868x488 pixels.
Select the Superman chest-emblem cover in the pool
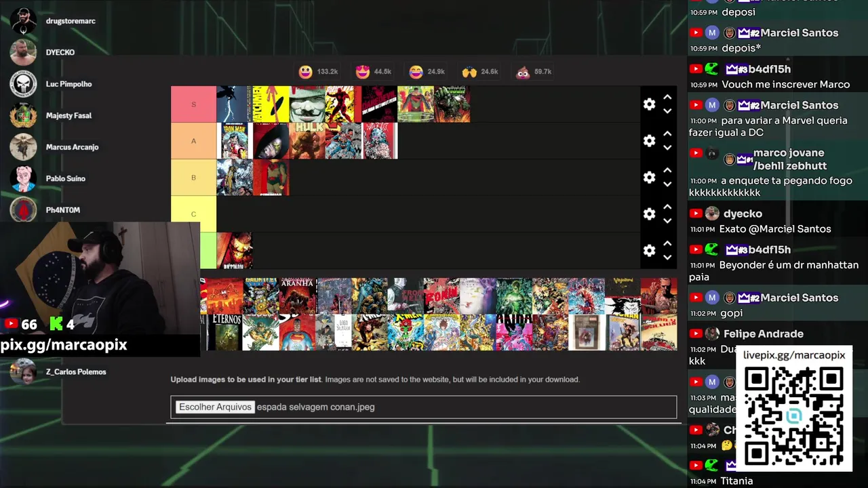coord(298,332)
